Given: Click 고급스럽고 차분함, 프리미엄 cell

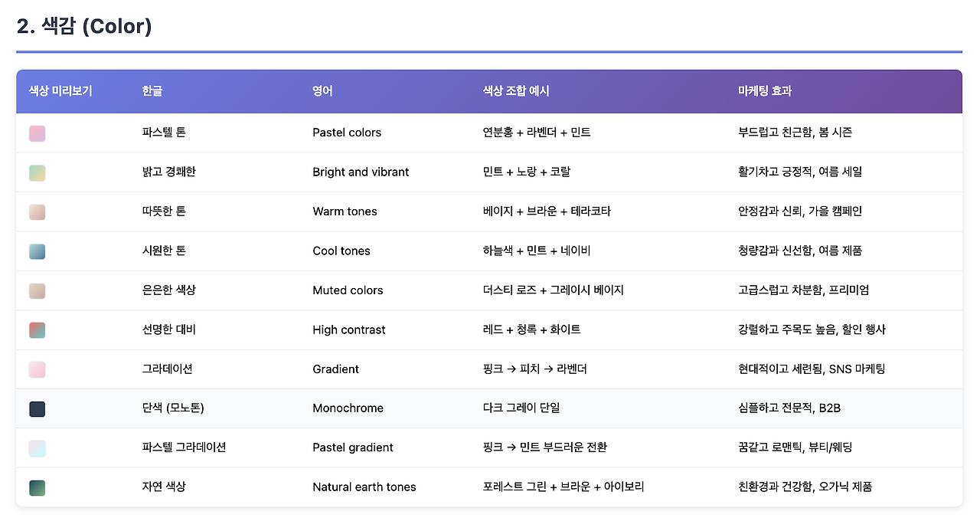Looking at the screenshot, I should click(804, 290).
